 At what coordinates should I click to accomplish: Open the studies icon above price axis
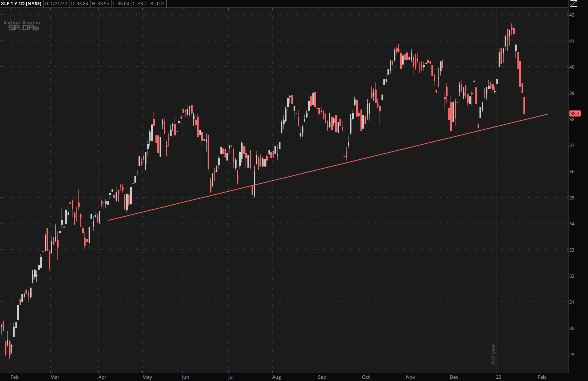[573, 4]
